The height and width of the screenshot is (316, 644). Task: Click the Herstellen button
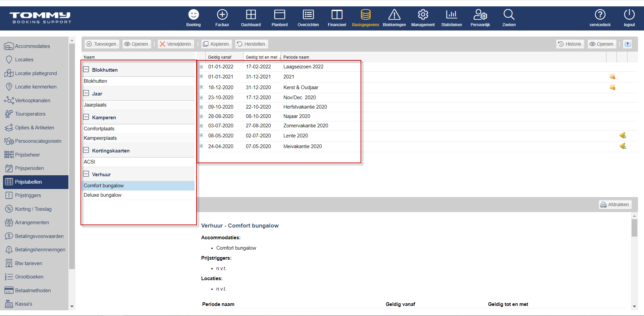point(251,44)
